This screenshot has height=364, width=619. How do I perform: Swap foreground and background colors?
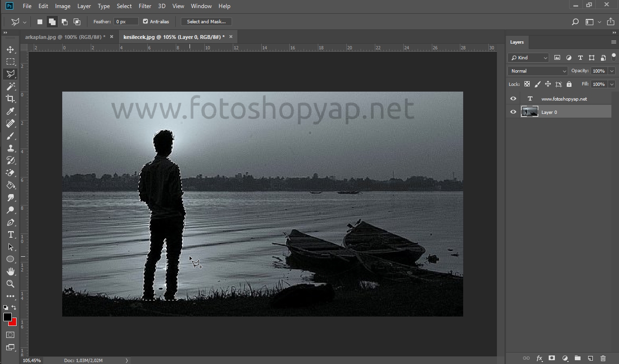tap(14, 308)
